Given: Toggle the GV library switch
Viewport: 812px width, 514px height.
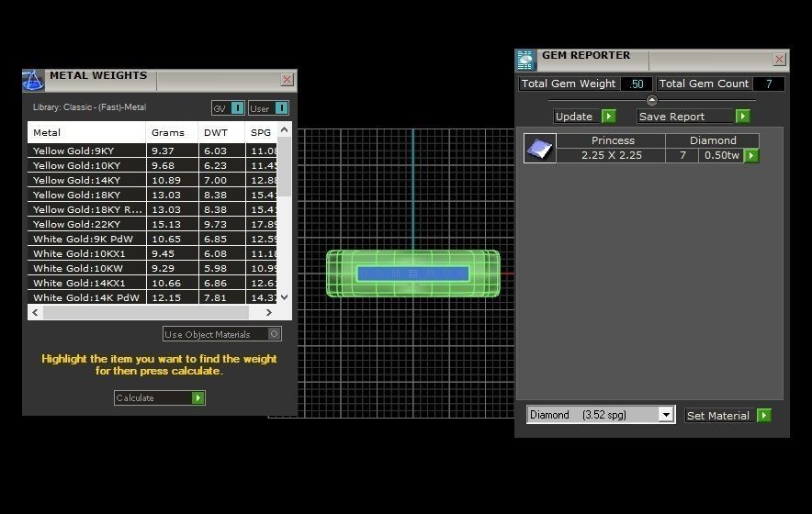Looking at the screenshot, I should click(229, 108).
